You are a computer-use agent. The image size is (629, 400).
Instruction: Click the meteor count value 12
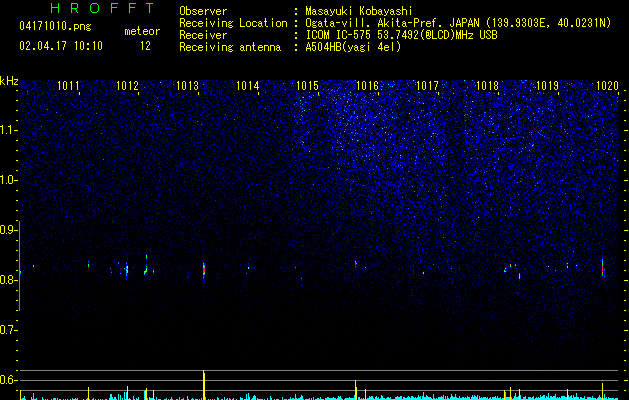click(x=145, y=46)
